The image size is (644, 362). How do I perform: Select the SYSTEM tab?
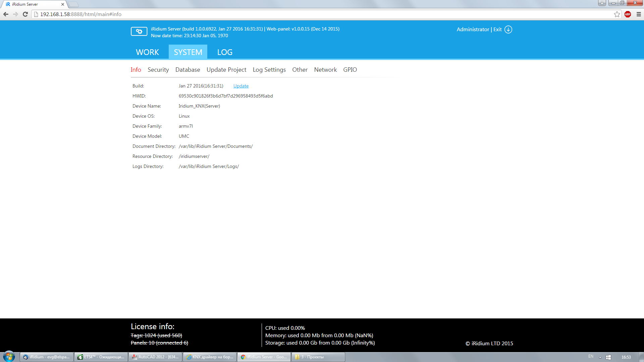[188, 52]
